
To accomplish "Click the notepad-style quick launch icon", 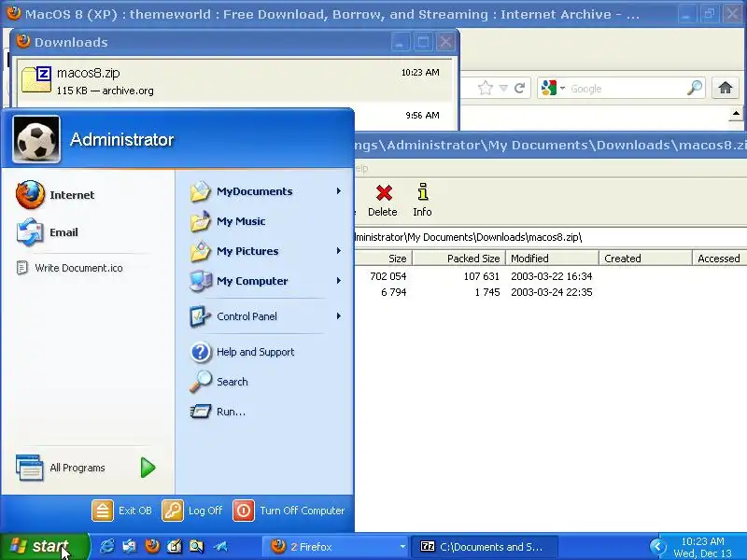I will click(x=175, y=546).
